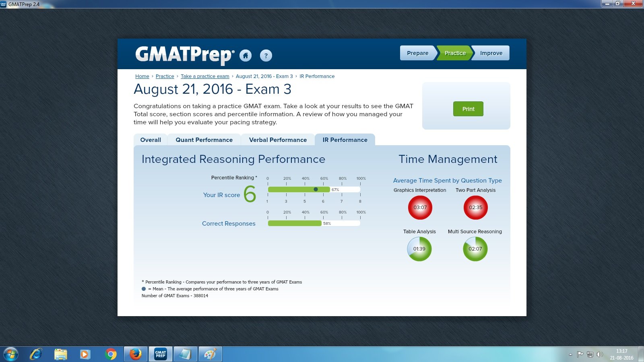644x362 pixels.
Task: Open the Verbal Performance tab
Action: coord(278,140)
